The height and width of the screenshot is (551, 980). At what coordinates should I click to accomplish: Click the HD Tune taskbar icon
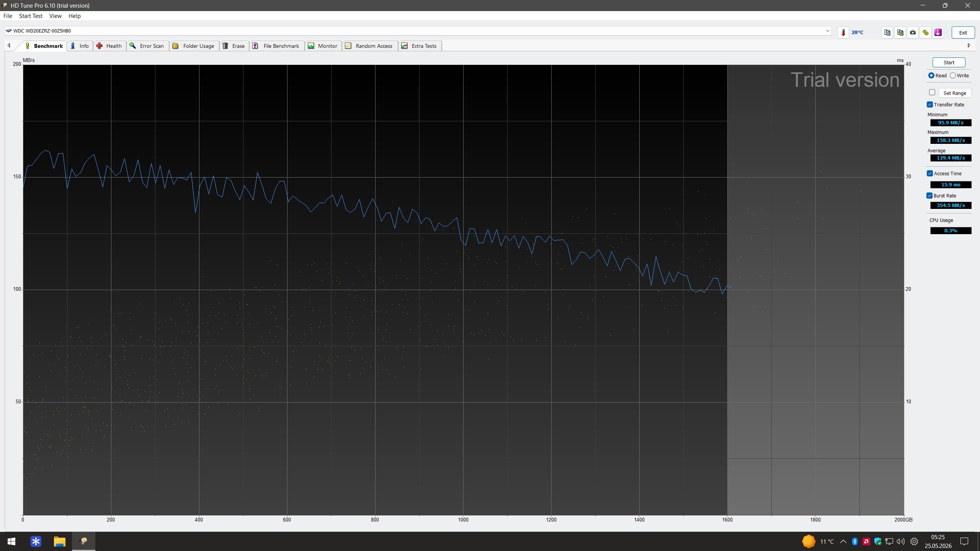click(x=83, y=541)
